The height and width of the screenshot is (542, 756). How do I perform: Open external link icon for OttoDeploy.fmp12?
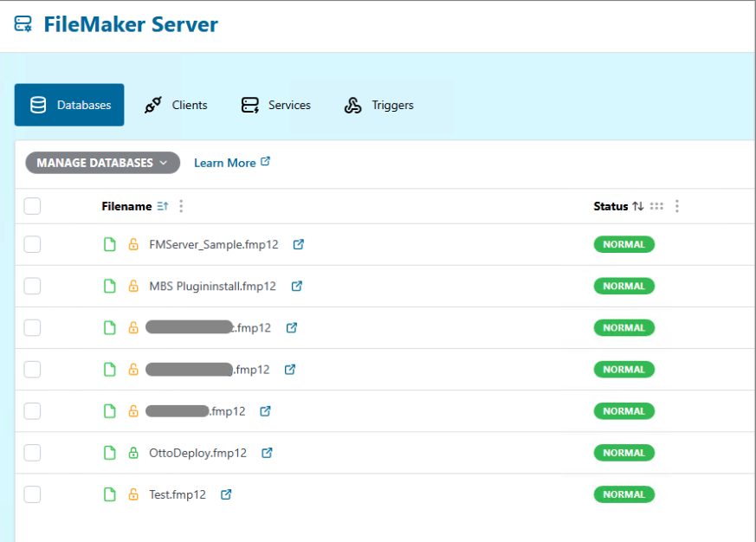pos(268,453)
